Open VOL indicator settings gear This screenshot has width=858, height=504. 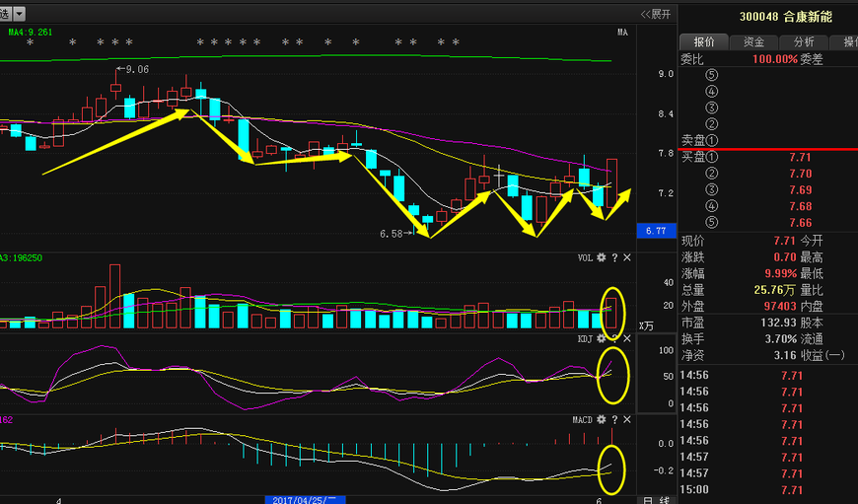[602, 257]
